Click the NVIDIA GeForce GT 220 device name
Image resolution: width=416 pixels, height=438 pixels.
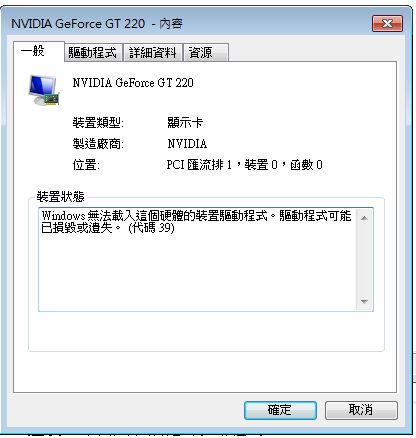(133, 83)
